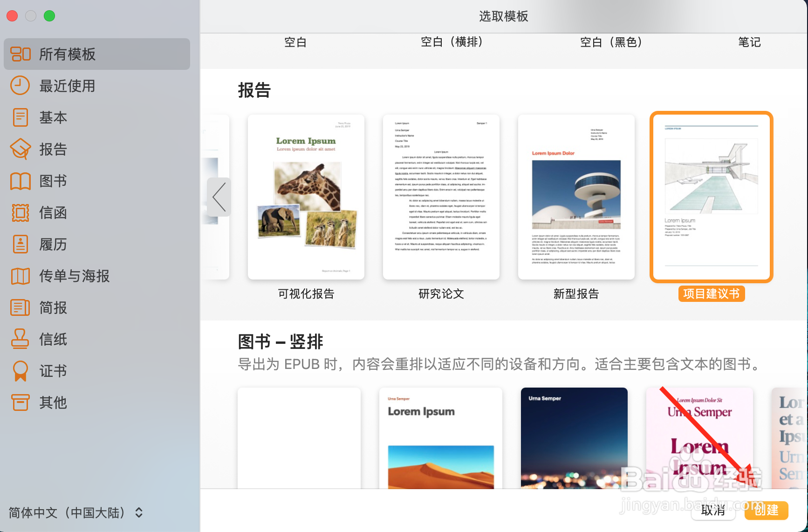Open the 其他 sidebar section

53,402
